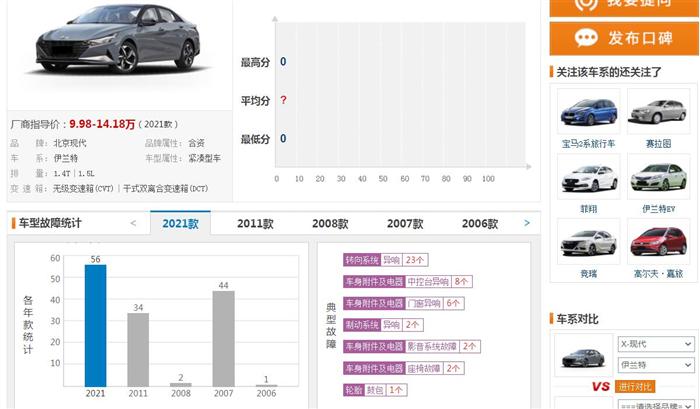The width and height of the screenshot is (700, 409).
Task: Open the 伊兰特EV car thumbnail
Action: coord(658,177)
